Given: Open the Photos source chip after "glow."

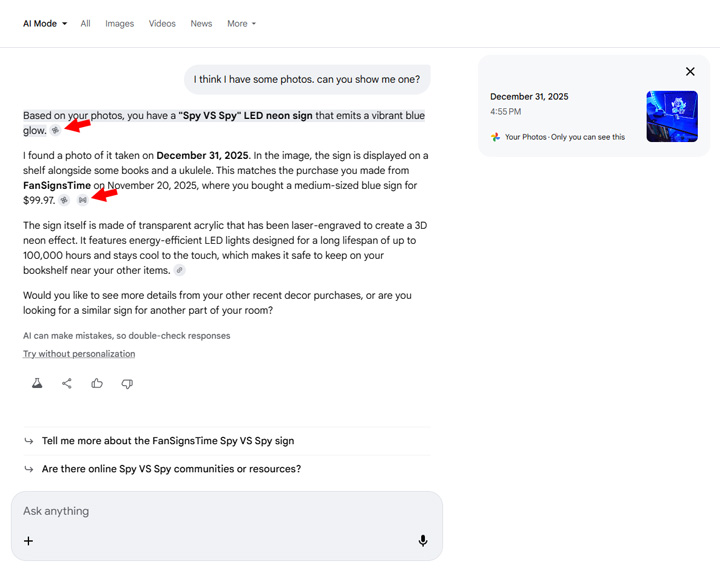Looking at the screenshot, I should click(56, 130).
